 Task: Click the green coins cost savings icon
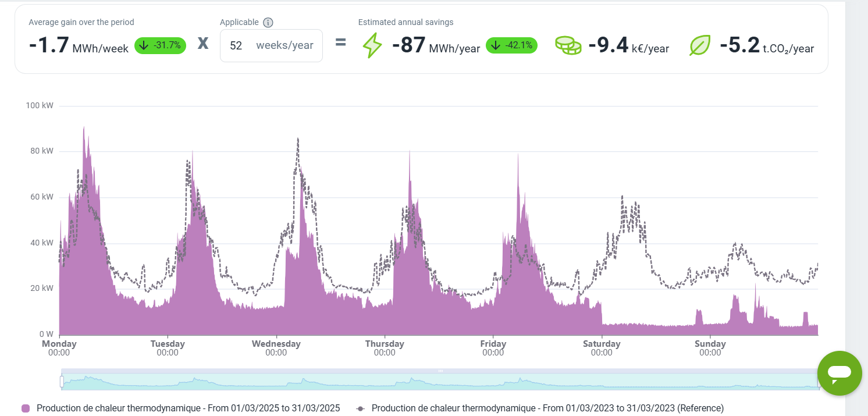click(568, 45)
